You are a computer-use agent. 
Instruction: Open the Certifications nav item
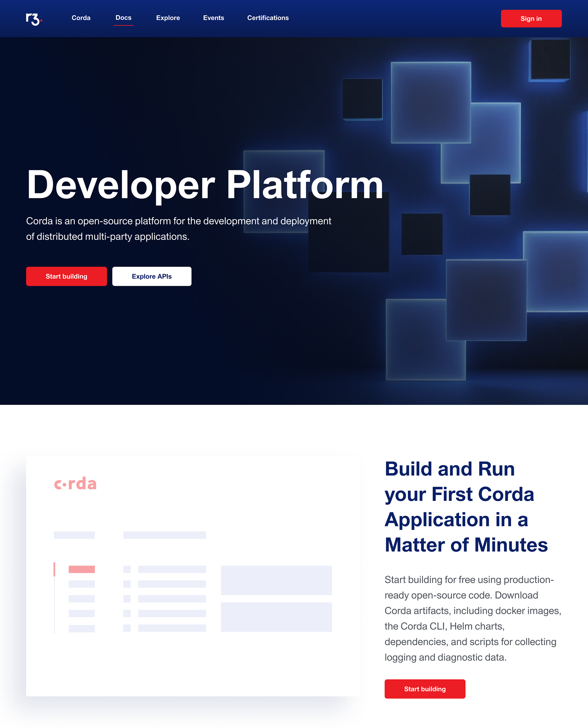[268, 18]
